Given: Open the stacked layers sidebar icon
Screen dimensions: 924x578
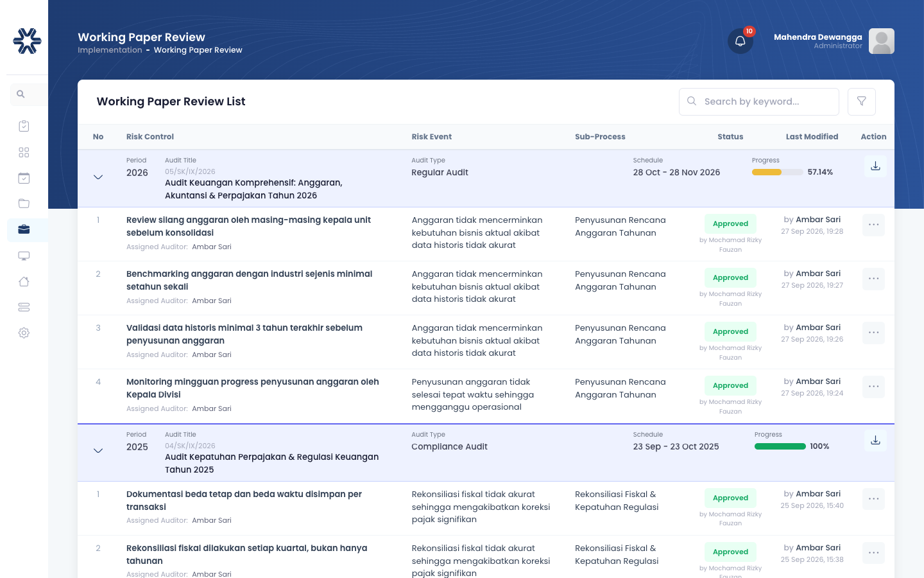Looking at the screenshot, I should tap(24, 307).
